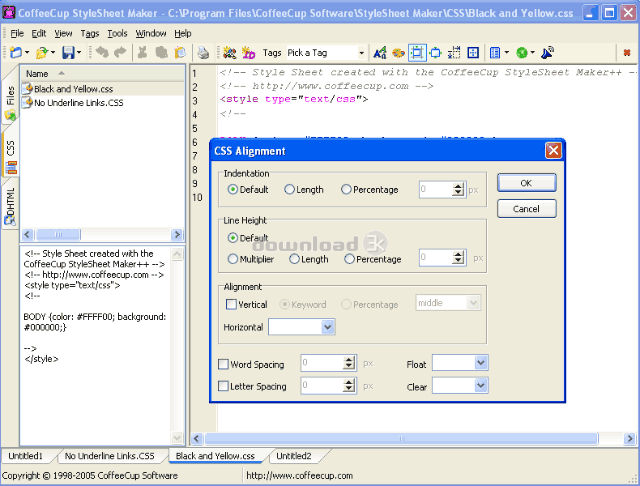Screen dimensions: 640x486
Task: Select Line Height Multiplier radio button
Action: coord(232,259)
